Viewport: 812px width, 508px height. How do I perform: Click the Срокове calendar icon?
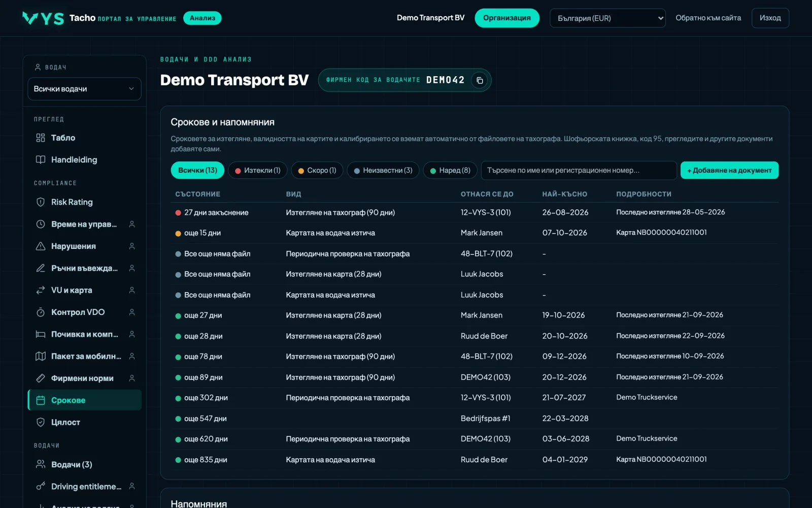tap(41, 400)
